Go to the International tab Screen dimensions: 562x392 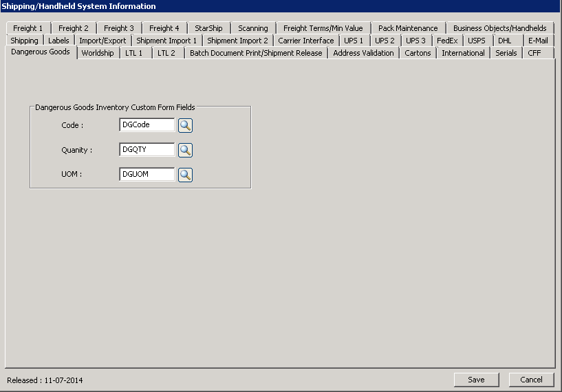click(463, 53)
